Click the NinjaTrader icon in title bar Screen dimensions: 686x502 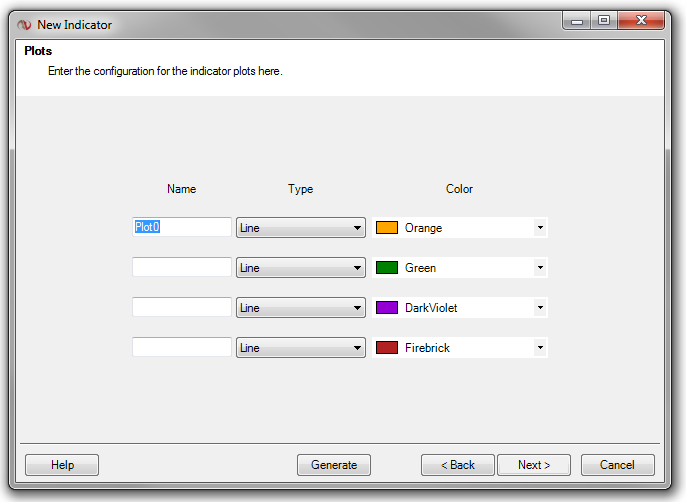coord(24,25)
